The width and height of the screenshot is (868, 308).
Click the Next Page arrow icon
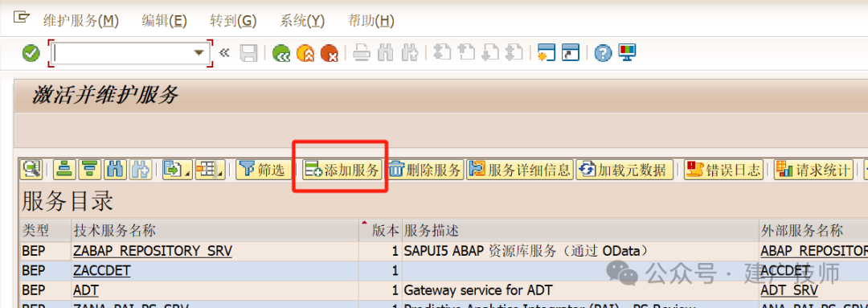point(490,52)
